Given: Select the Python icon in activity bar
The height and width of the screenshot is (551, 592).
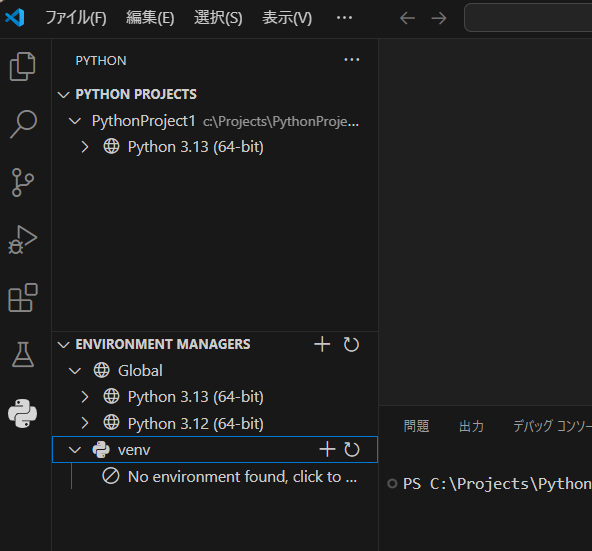Looking at the screenshot, I should click(23, 414).
